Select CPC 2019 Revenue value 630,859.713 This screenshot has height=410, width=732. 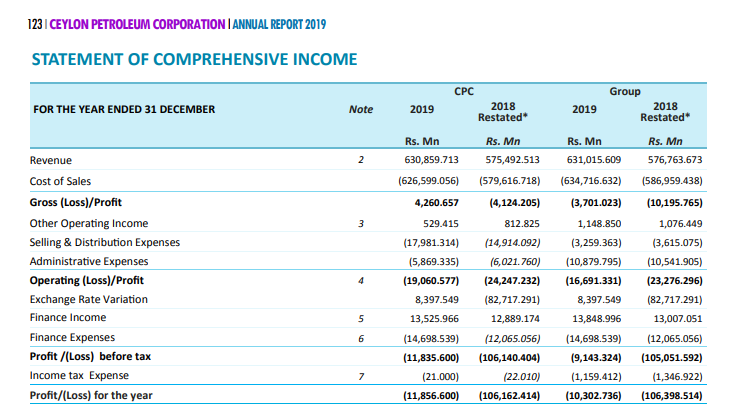click(431, 160)
